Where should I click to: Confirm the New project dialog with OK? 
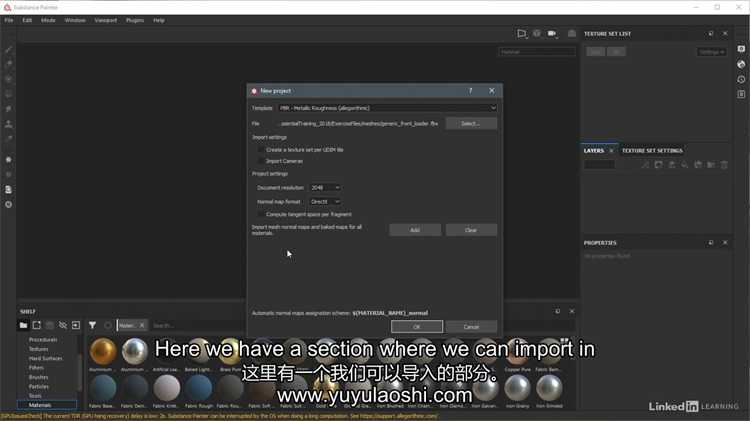417,327
